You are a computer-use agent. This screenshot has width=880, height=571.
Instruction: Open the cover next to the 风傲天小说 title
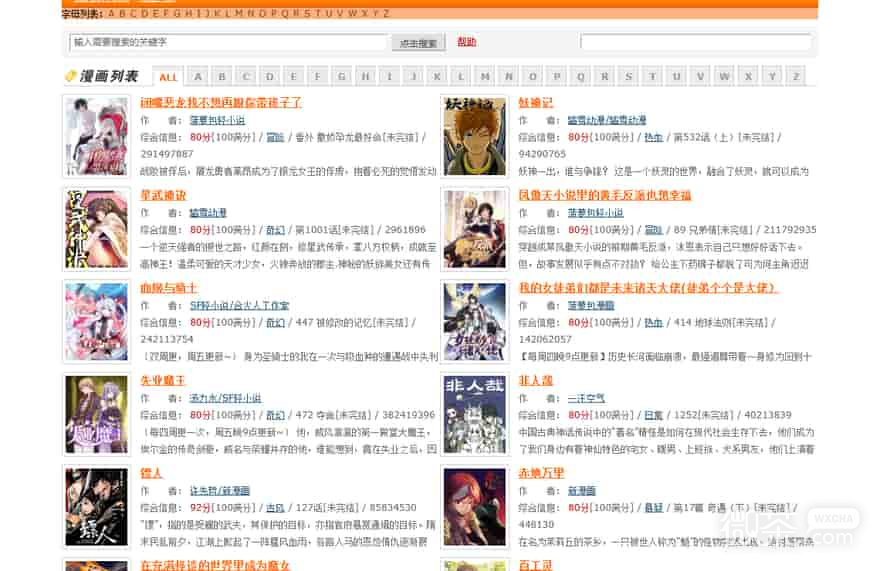pyautogui.click(x=475, y=229)
